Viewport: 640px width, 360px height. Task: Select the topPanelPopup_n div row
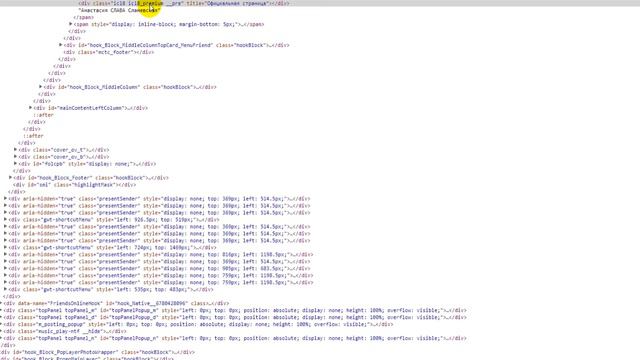point(235,338)
